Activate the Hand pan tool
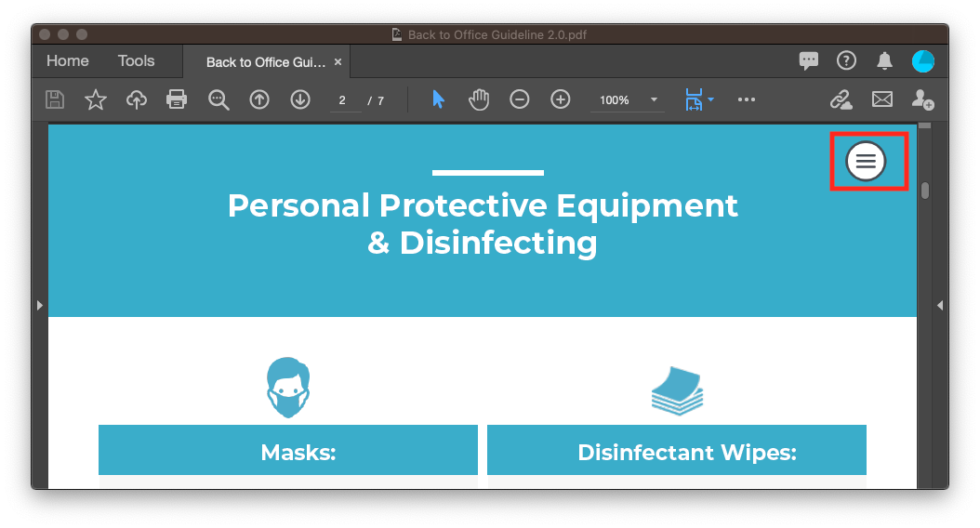The image size is (980, 528). pos(479,100)
